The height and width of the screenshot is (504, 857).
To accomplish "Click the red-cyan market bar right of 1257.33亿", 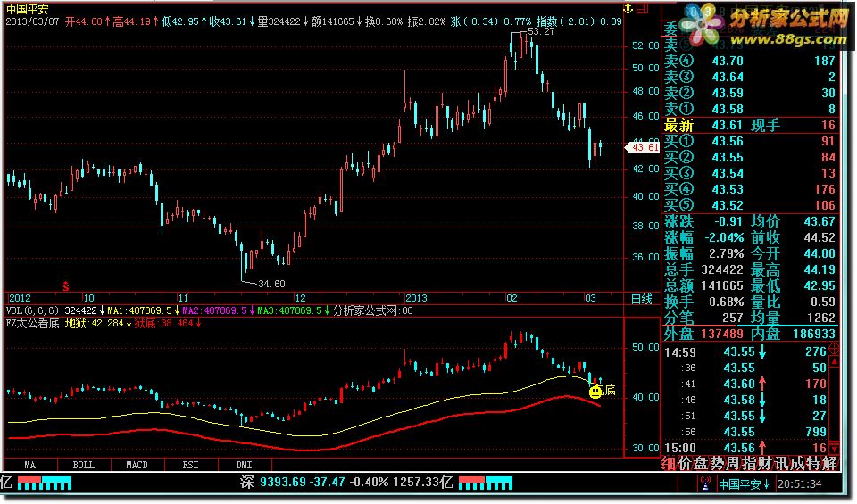I will click(486, 483).
